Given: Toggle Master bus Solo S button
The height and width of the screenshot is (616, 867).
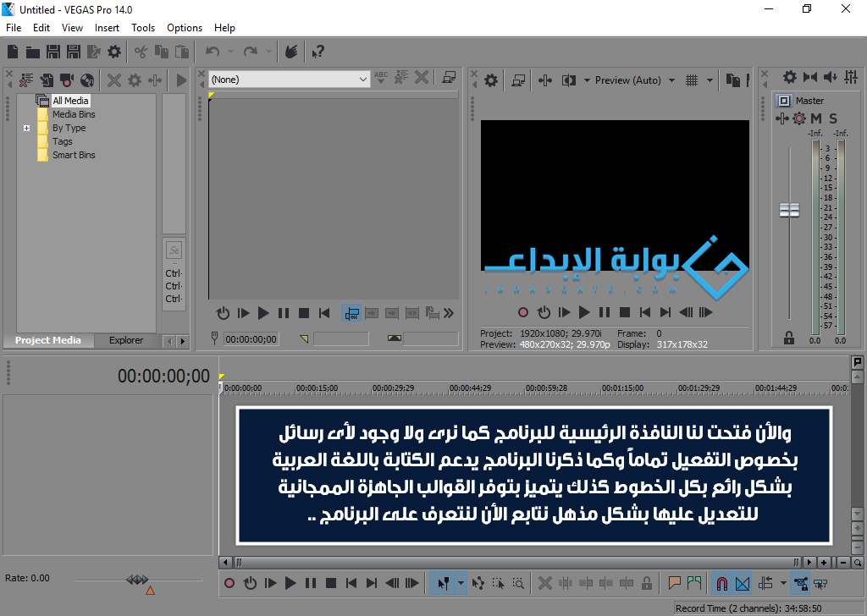Looking at the screenshot, I should coord(833,118).
